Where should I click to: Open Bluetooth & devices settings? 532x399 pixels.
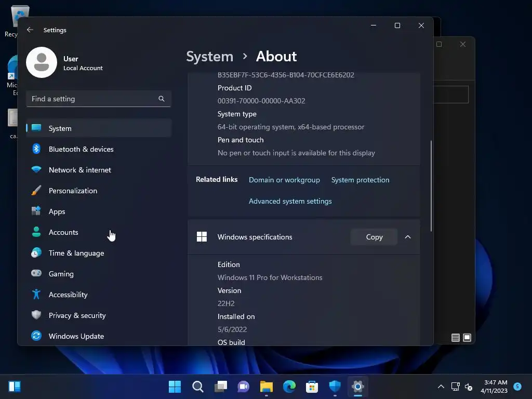coord(99,149)
